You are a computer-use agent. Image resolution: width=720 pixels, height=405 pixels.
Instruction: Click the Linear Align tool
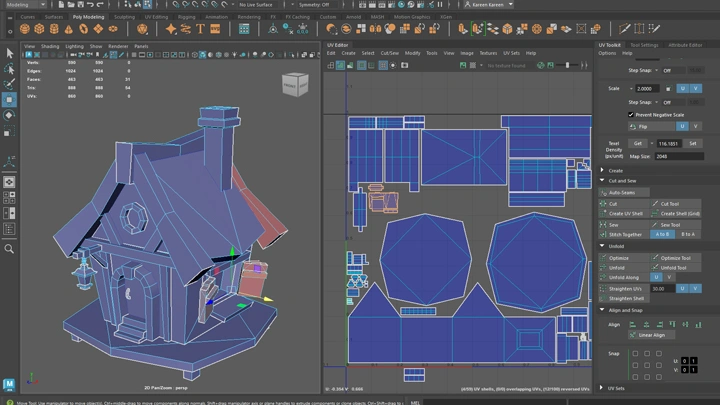coord(651,335)
